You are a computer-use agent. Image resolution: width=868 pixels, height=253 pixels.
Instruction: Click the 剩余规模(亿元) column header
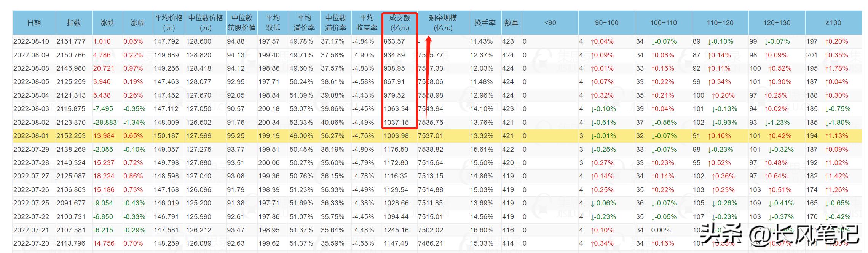[443, 23]
